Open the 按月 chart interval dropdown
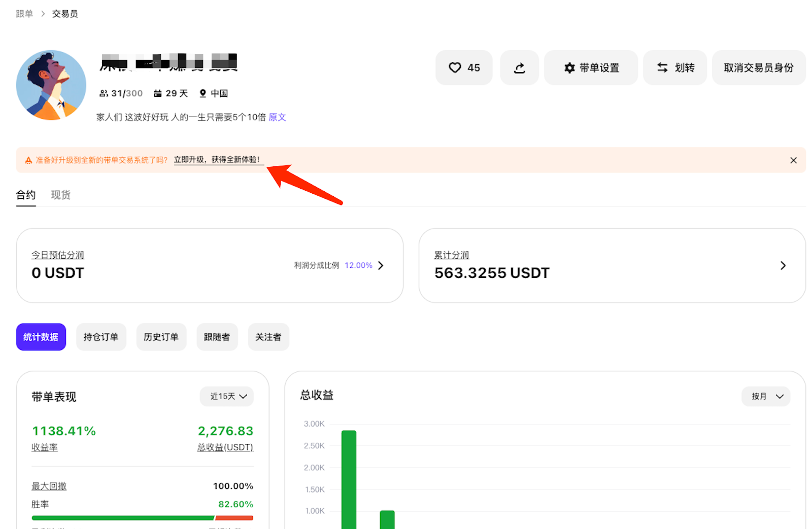The height and width of the screenshot is (529, 812). (766, 396)
